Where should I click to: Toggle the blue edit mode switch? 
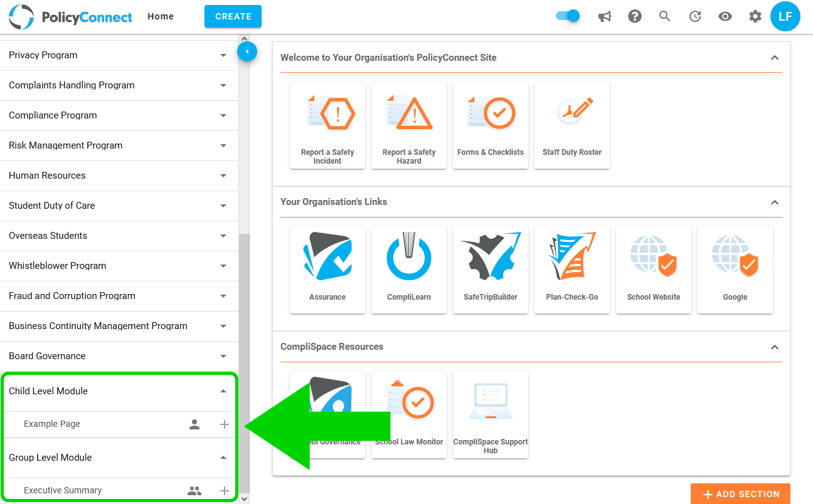pyautogui.click(x=568, y=16)
